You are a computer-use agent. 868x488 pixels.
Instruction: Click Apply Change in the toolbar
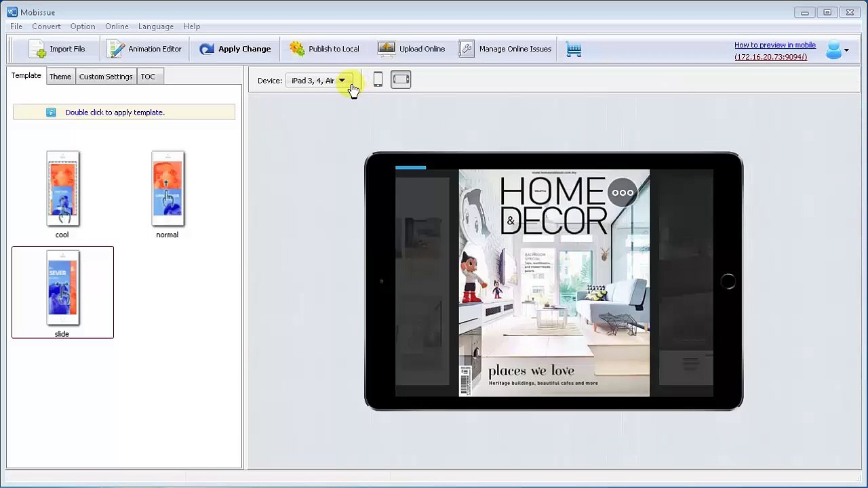(235, 49)
